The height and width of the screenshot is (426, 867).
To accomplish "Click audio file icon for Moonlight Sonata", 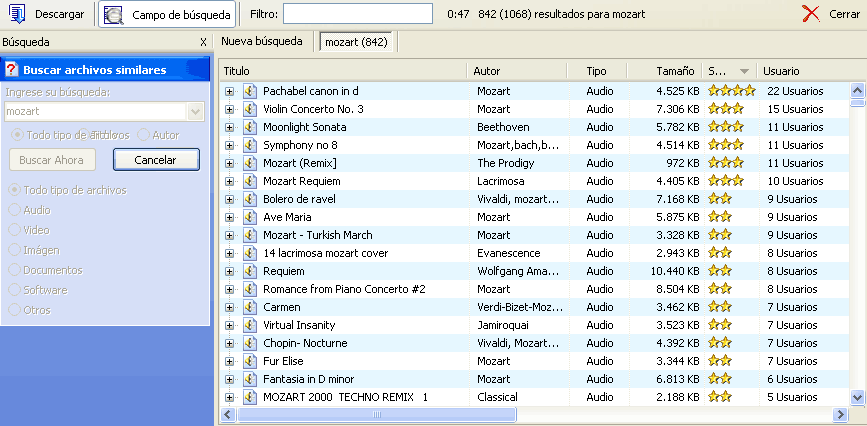I will tap(250, 127).
